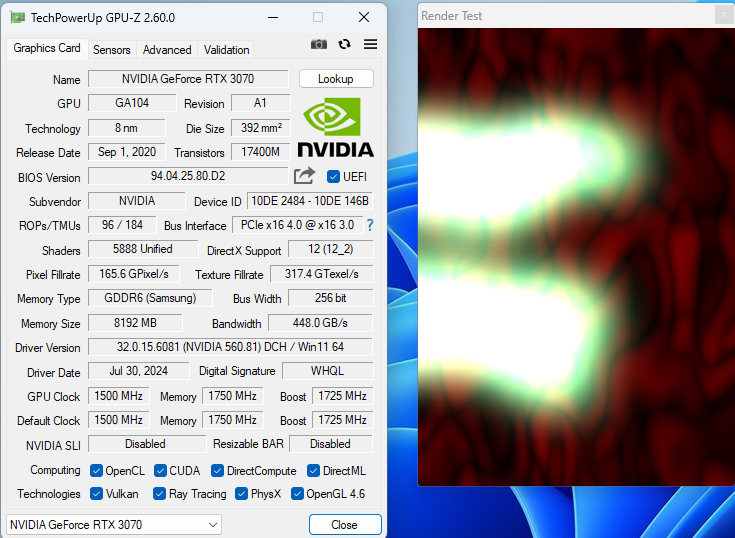The image size is (735, 538).
Task: Click the Lookup button
Action: click(x=336, y=79)
